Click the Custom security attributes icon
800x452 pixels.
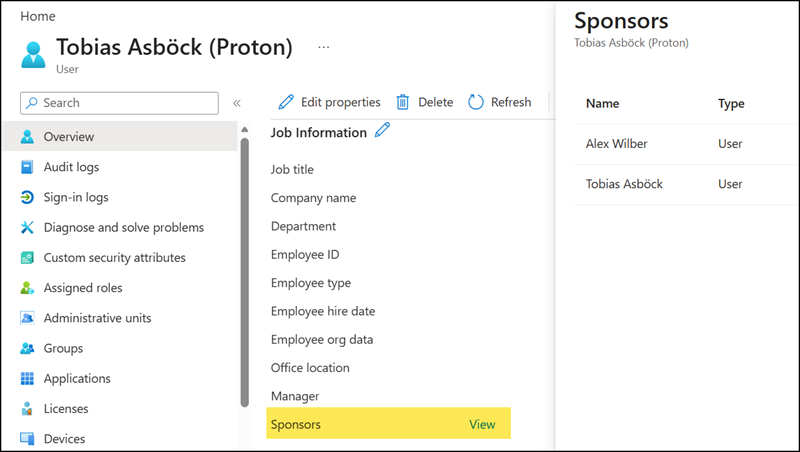click(27, 258)
